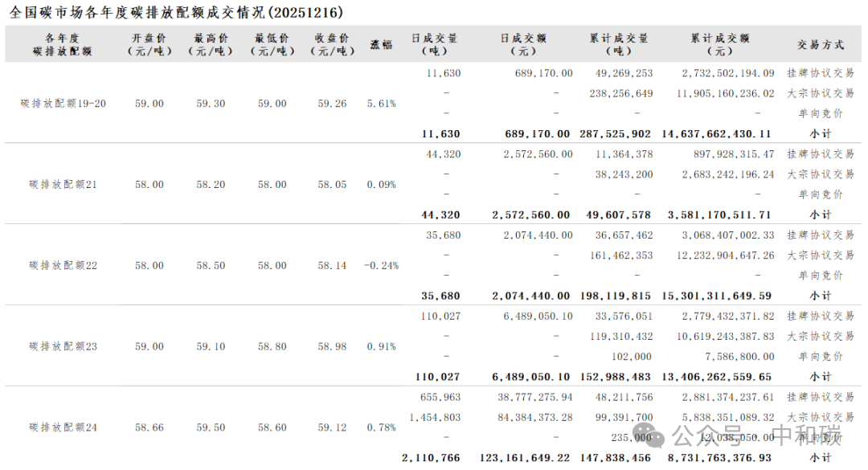This screenshot has height=470, width=868.
Task: Select the -0.24% change cell
Action: pyautogui.click(x=381, y=265)
